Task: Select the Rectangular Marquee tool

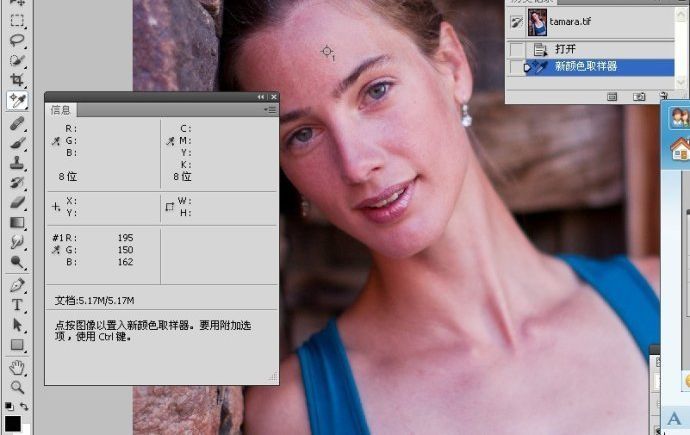Action: tap(17, 21)
